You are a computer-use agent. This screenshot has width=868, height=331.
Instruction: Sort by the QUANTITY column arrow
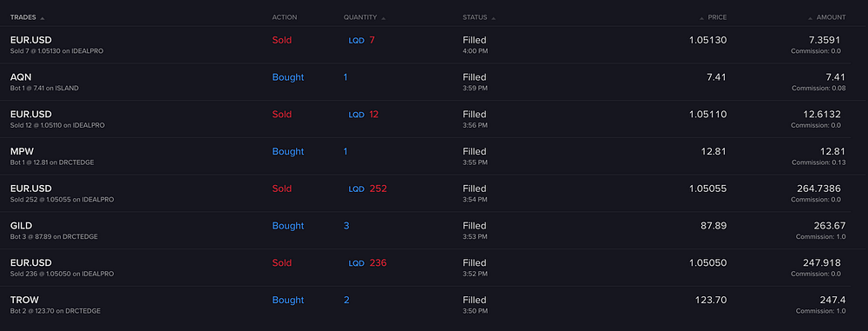tap(384, 18)
